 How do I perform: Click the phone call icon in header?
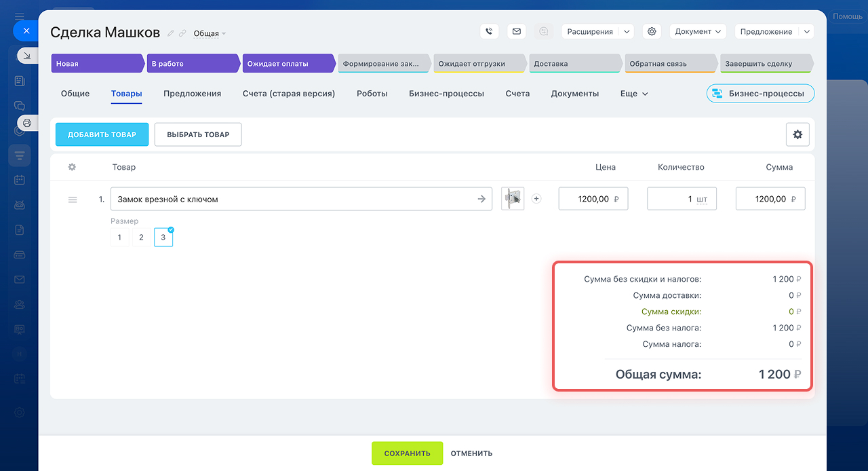pyautogui.click(x=489, y=31)
